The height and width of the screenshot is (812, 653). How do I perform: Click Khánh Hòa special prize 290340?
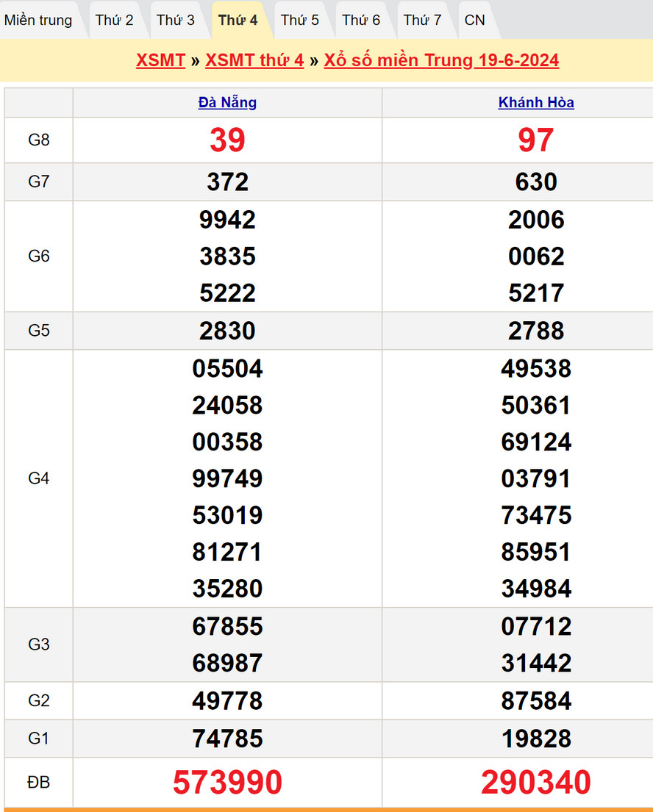[x=536, y=783]
